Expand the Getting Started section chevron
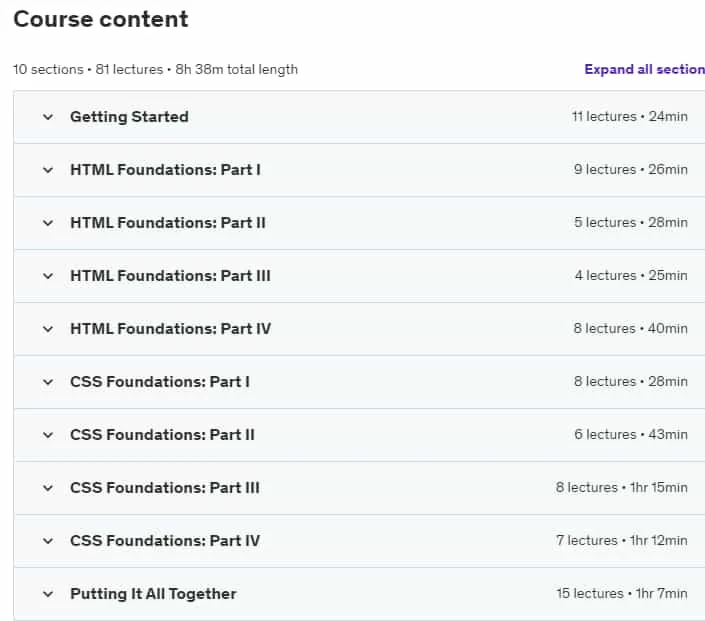This screenshot has width=705, height=621. pyautogui.click(x=48, y=117)
